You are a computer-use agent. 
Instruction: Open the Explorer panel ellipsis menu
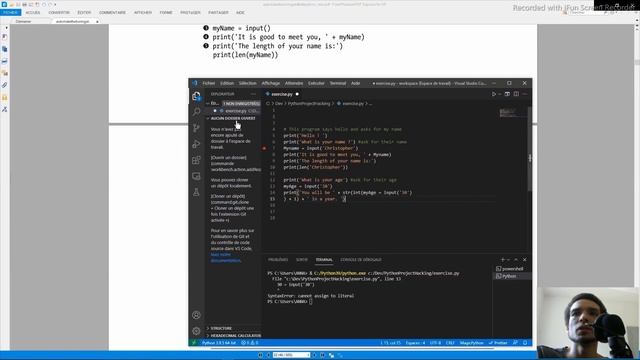[253, 94]
